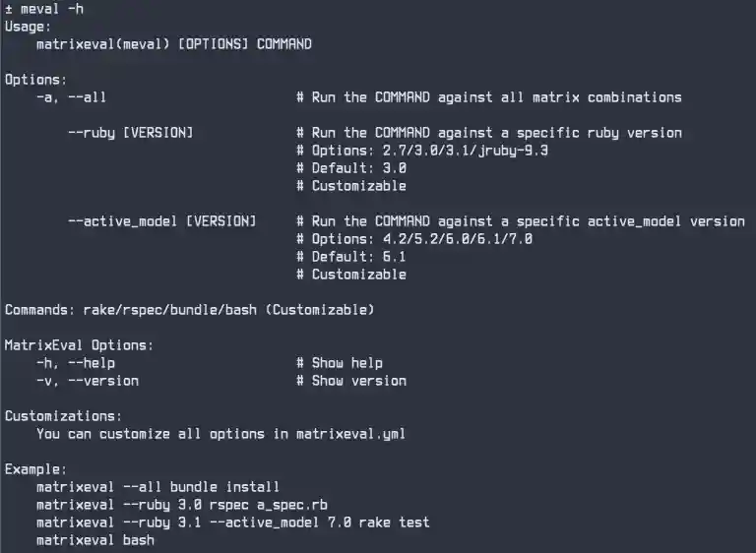Click the '-v, --version' option flag
Screen dimensions: 756x553
tap(87, 381)
